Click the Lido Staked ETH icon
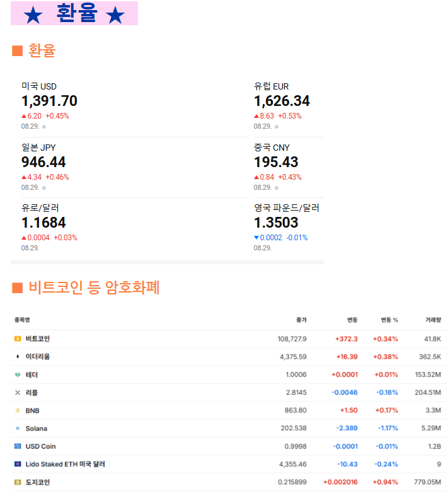This screenshot has width=448, height=495. pos(18,464)
